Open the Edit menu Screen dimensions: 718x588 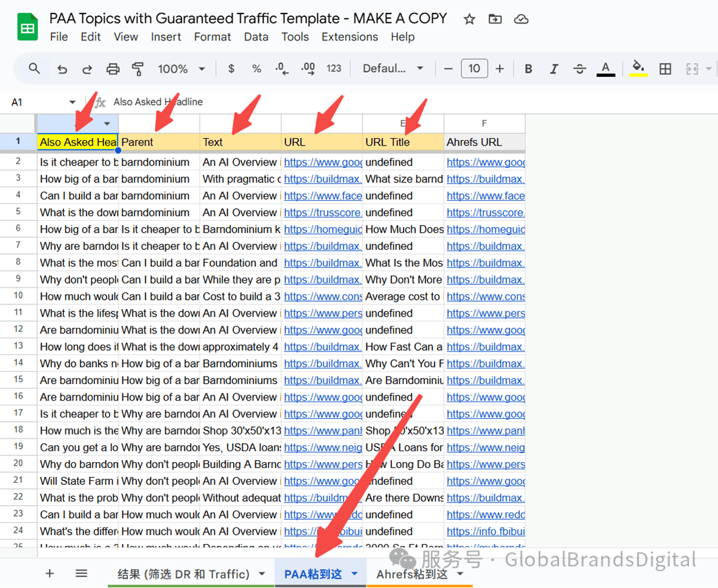pos(90,36)
